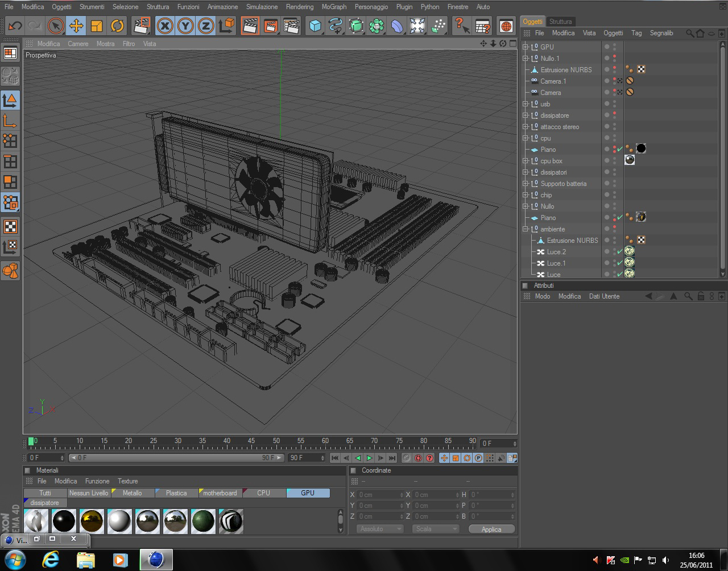Activate the Scale tool
Image resolution: width=728 pixels, height=571 pixels.
point(97,26)
